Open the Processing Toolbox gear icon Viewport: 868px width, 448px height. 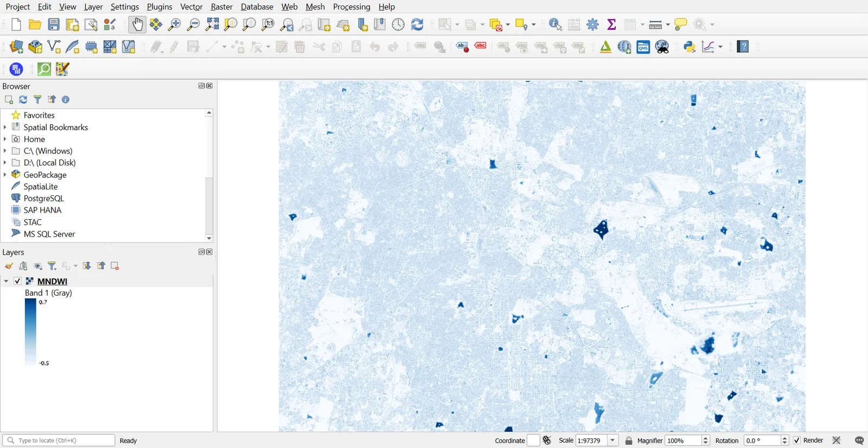[x=593, y=24]
